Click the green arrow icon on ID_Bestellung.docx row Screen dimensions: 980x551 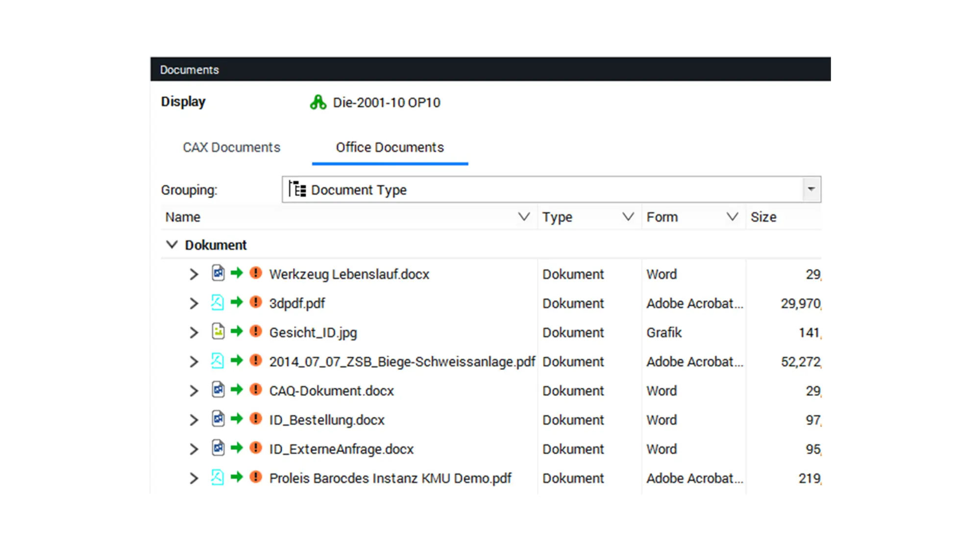pos(237,419)
